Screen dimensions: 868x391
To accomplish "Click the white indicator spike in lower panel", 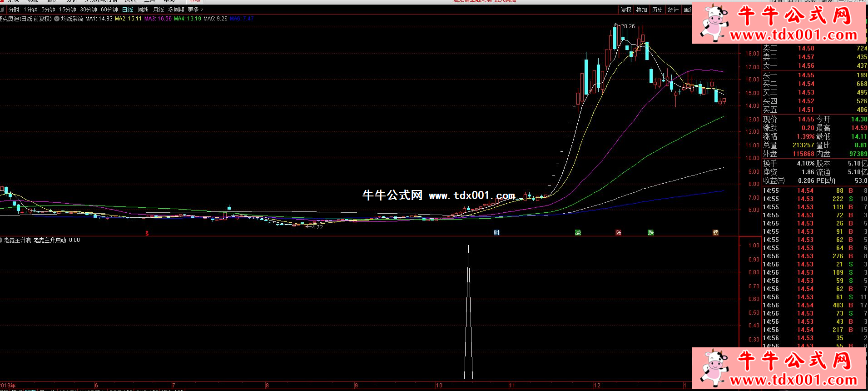I will (468, 312).
